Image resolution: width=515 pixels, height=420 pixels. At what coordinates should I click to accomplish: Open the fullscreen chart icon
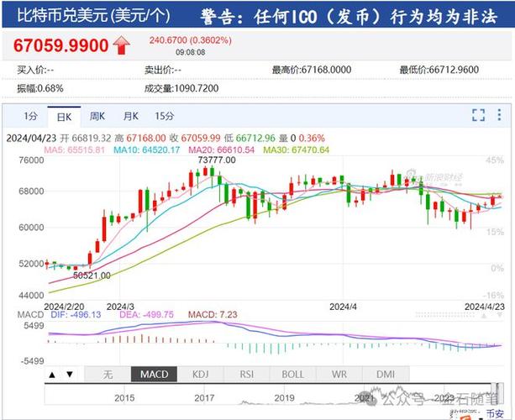(478, 115)
